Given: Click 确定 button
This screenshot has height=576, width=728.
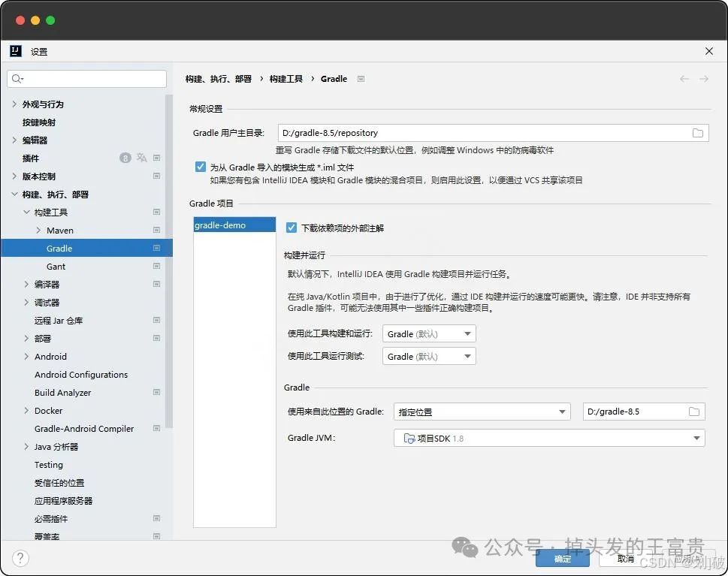Looking at the screenshot, I should point(562,559).
